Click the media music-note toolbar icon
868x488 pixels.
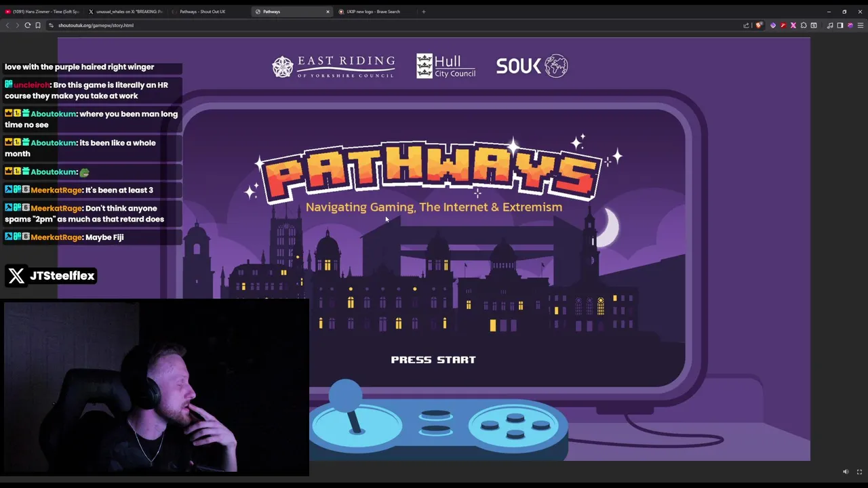pos(830,25)
